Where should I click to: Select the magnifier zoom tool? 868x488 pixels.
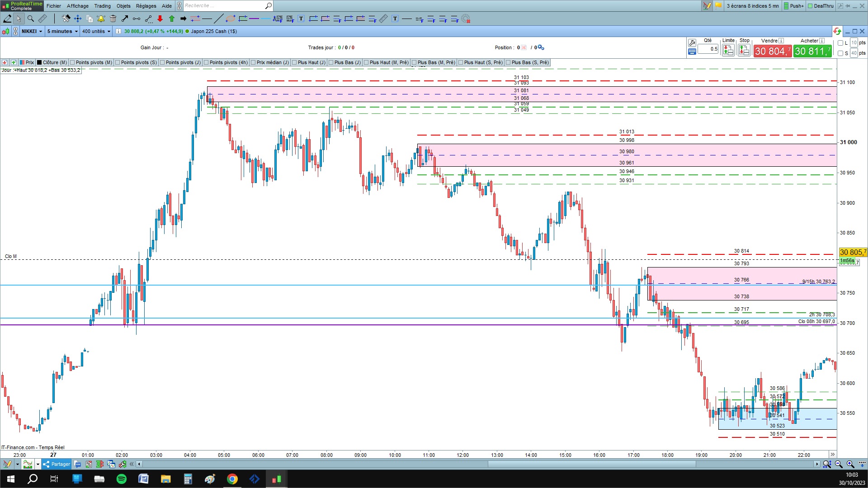point(30,19)
